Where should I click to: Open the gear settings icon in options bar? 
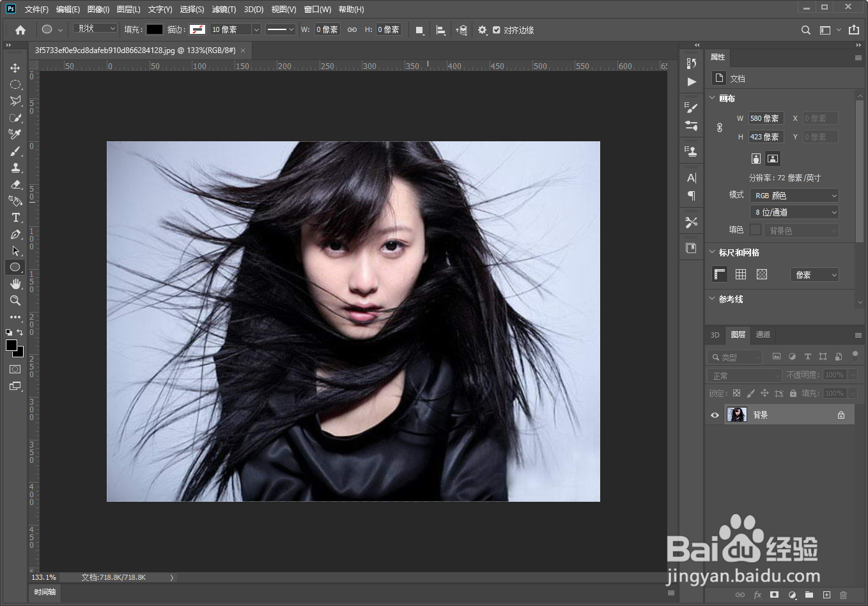coord(483,30)
